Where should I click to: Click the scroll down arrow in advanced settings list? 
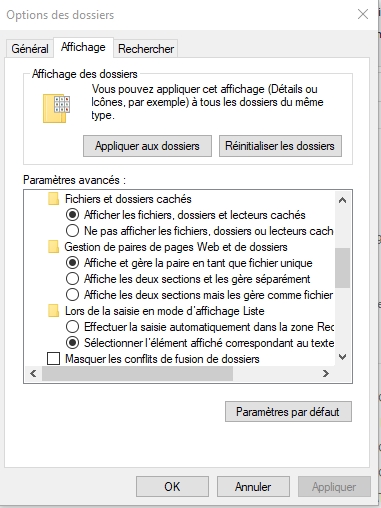click(x=342, y=357)
